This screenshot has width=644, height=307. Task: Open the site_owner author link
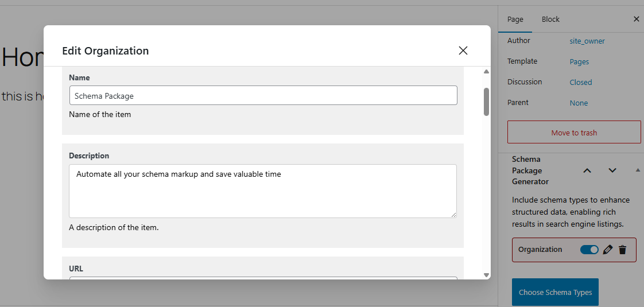pos(587,41)
